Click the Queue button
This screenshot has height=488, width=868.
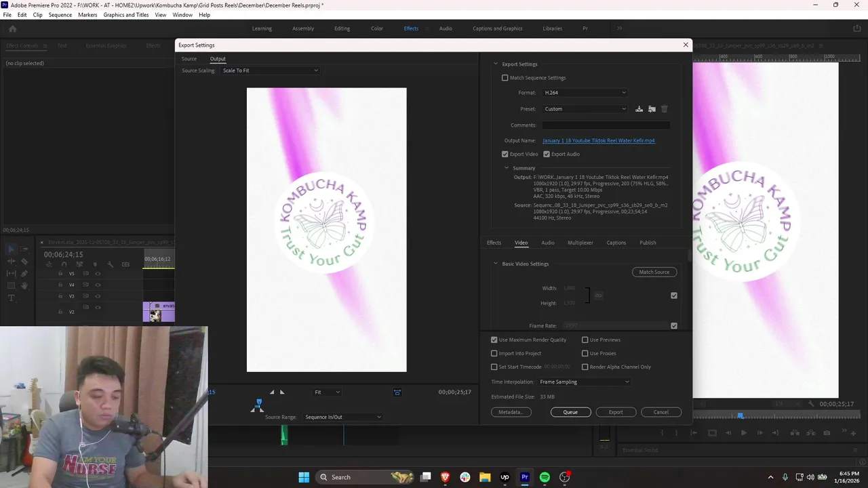click(570, 412)
